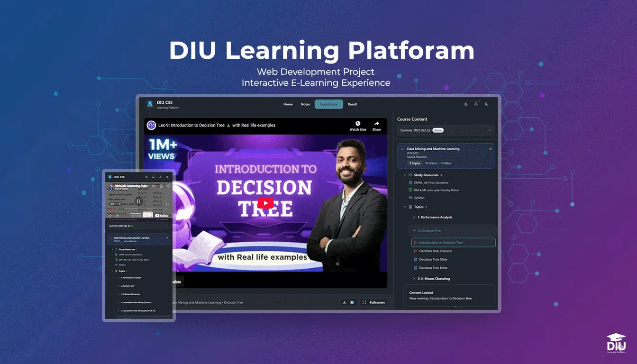Toggle the orange pin on the course card
Viewport: 637px width, 364px height.
[x=491, y=148]
